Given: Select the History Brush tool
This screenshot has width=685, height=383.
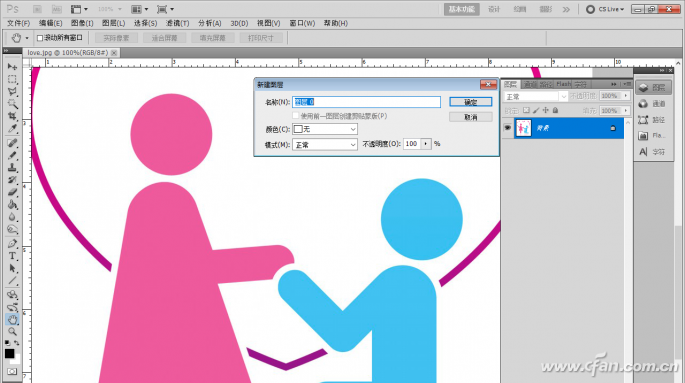Looking at the screenshot, I should (x=12, y=179).
